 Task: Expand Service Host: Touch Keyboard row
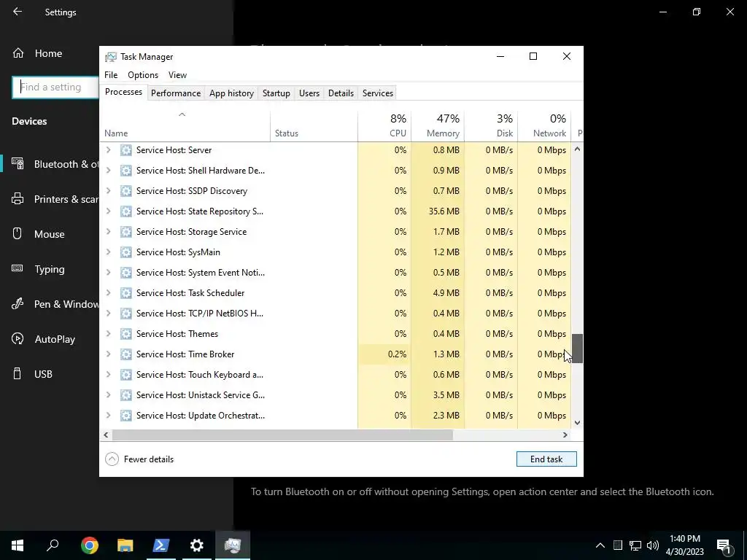109,375
